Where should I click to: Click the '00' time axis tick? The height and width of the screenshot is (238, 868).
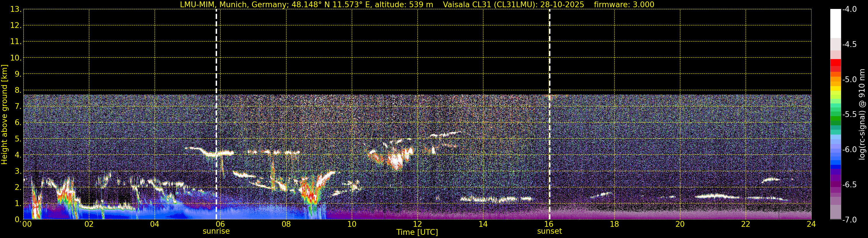click(26, 224)
